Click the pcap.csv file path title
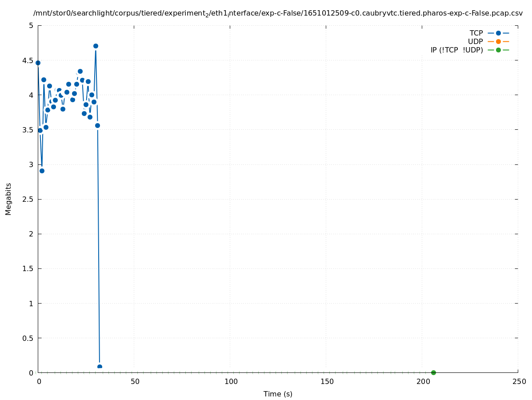The image size is (532, 400). (x=278, y=13)
